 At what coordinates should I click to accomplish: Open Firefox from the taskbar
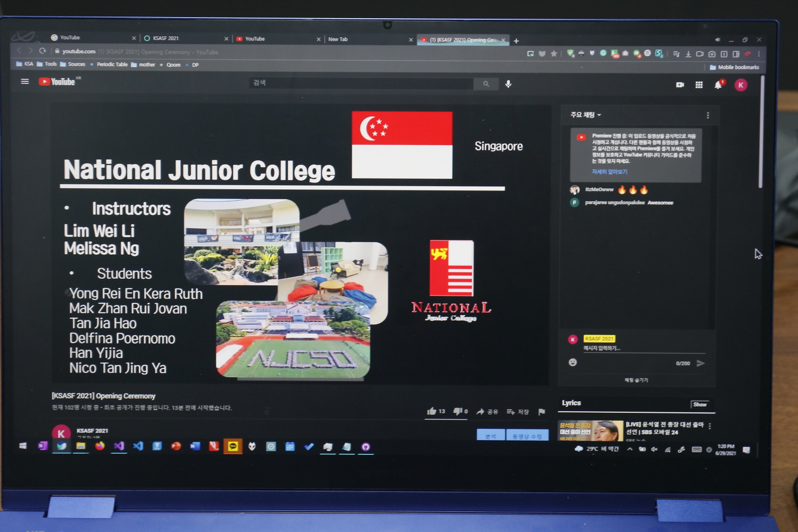pos(99,446)
